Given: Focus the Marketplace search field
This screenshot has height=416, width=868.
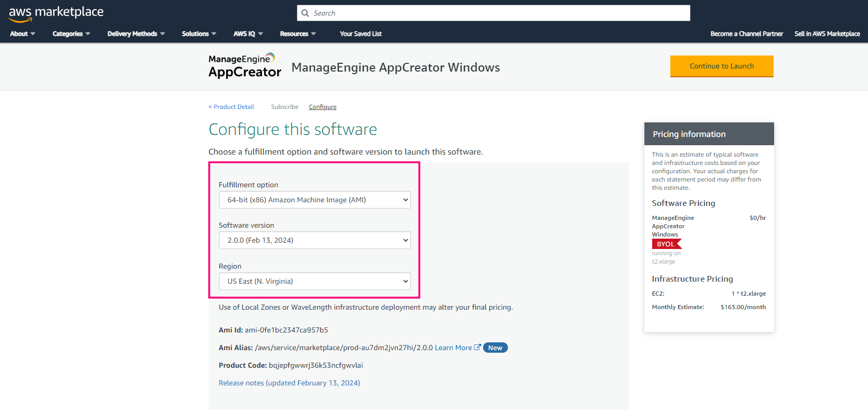Looking at the screenshot, I should coord(493,13).
